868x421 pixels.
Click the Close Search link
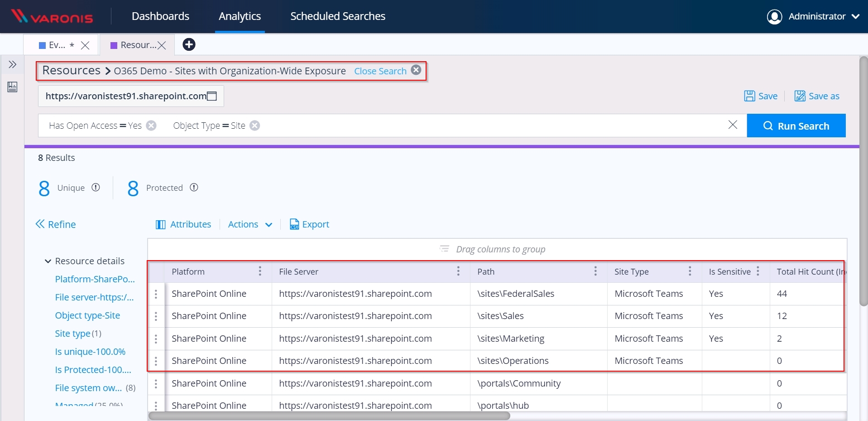point(380,71)
